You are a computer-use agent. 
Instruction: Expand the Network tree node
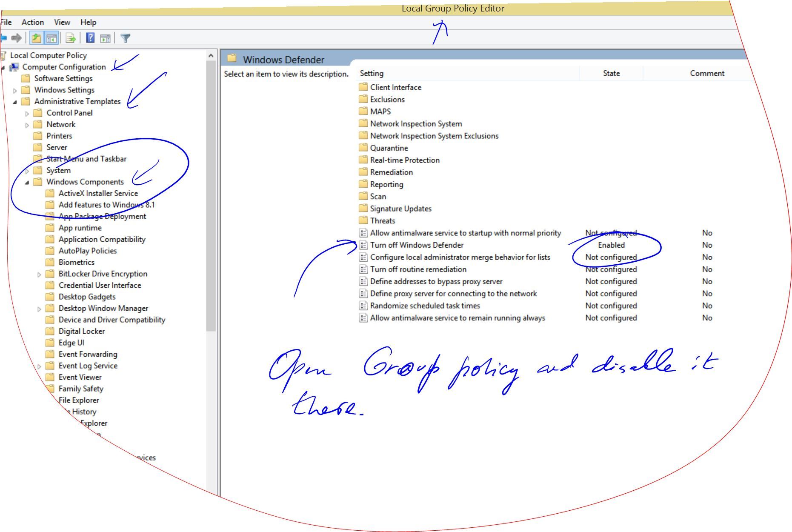[27, 125]
